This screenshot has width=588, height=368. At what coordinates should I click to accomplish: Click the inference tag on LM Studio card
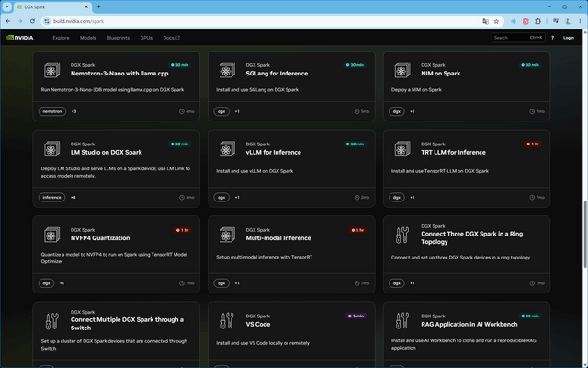pyautogui.click(x=51, y=197)
